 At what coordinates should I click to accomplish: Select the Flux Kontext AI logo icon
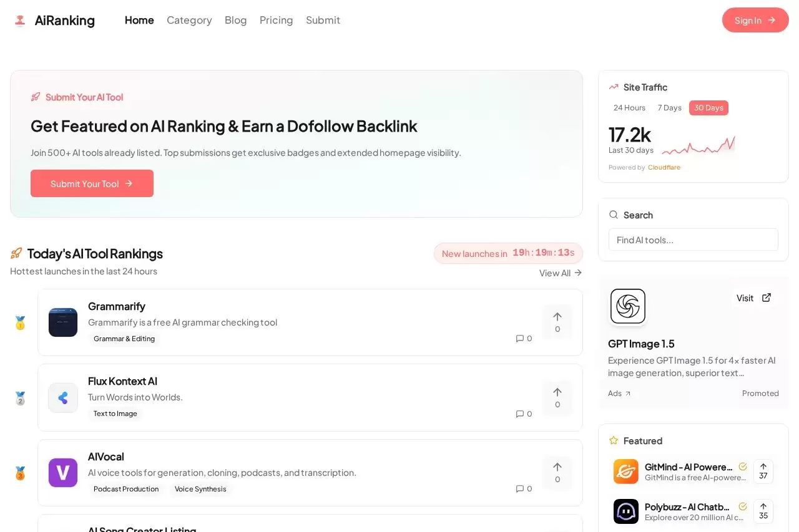point(63,397)
